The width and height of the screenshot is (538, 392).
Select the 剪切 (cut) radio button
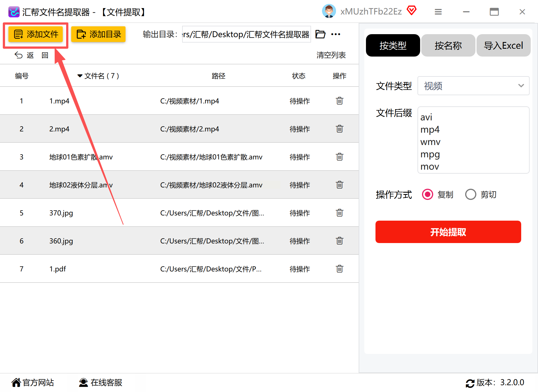pyautogui.click(x=471, y=194)
